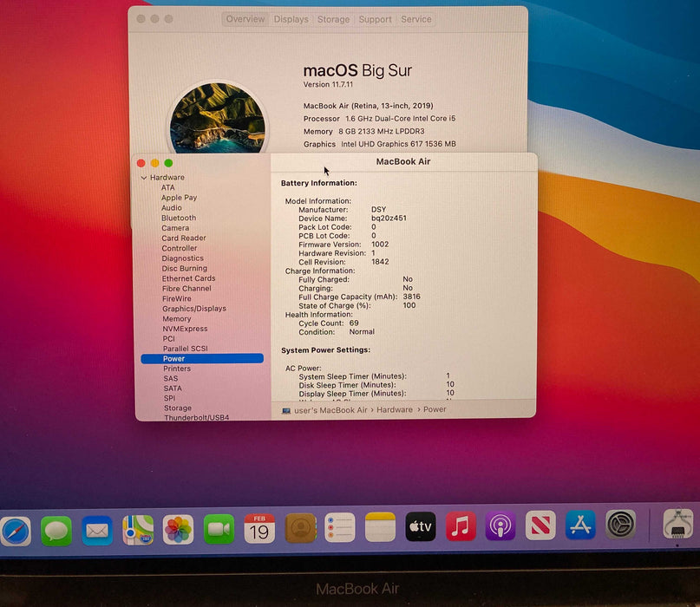Image resolution: width=700 pixels, height=607 pixels.
Task: Open Safari from the Dock
Action: click(x=16, y=531)
